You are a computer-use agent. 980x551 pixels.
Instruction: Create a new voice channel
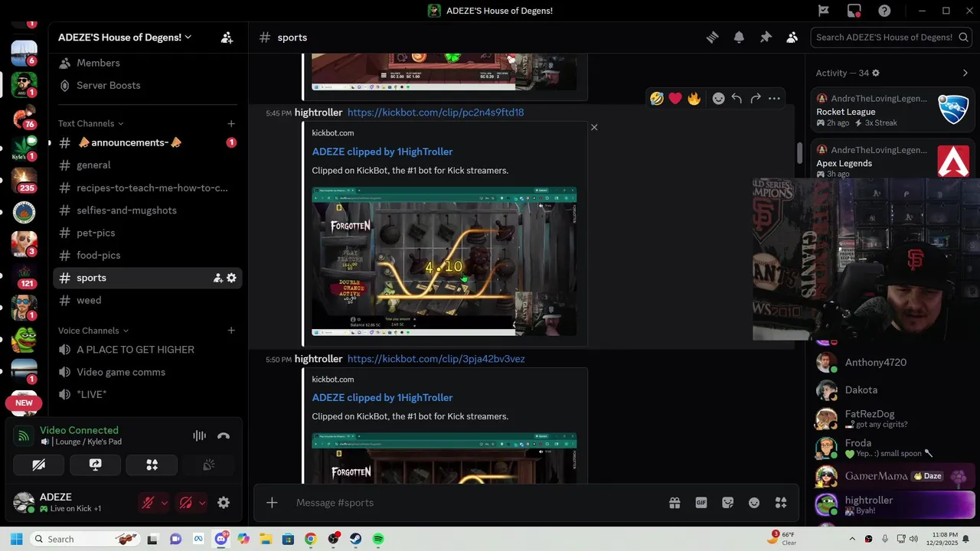pyautogui.click(x=231, y=331)
